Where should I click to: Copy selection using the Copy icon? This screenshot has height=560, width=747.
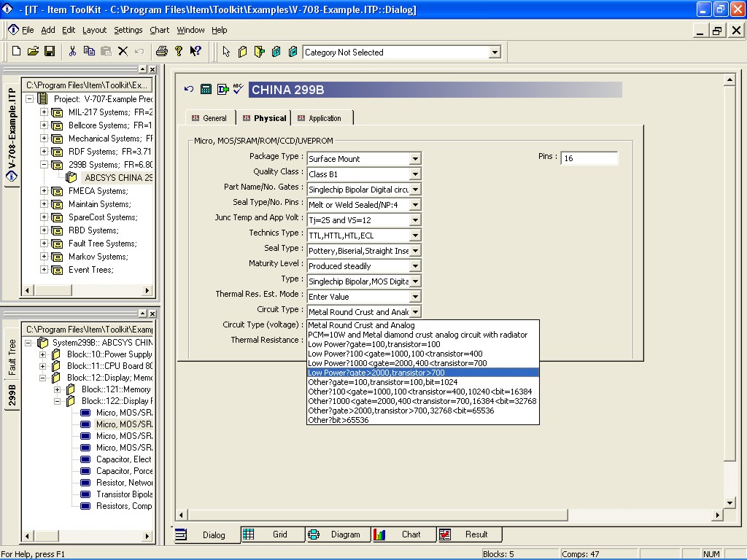[x=89, y=51]
